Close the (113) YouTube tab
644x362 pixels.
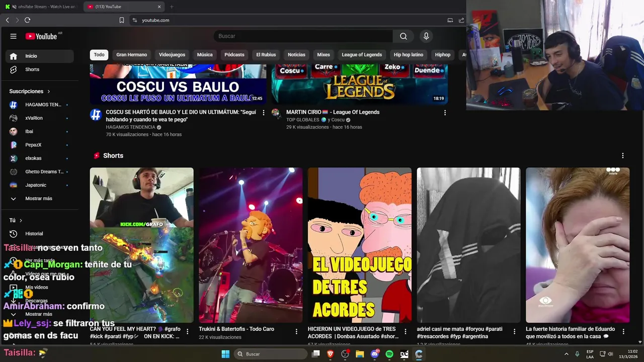[159, 7]
